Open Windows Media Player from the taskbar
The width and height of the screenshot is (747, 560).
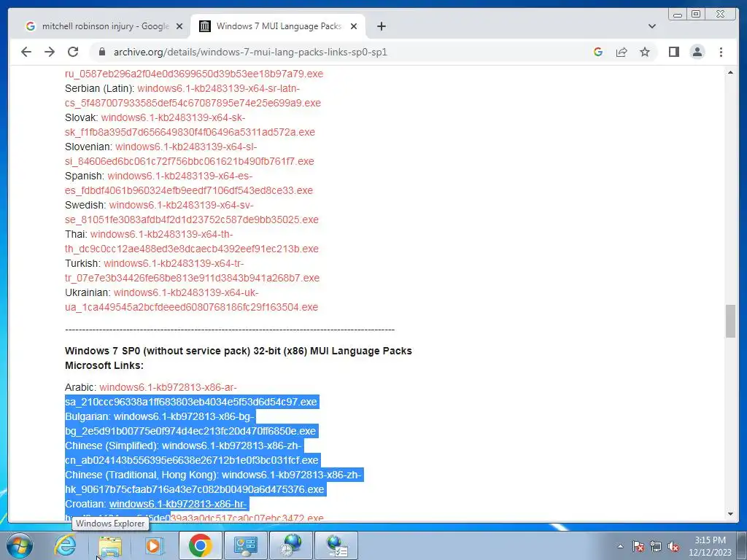154,545
